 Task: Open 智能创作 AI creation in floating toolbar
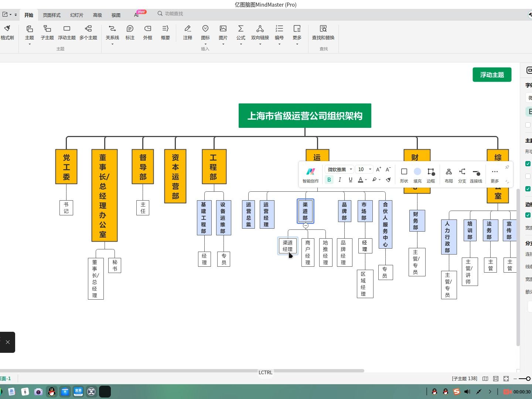[x=311, y=175]
